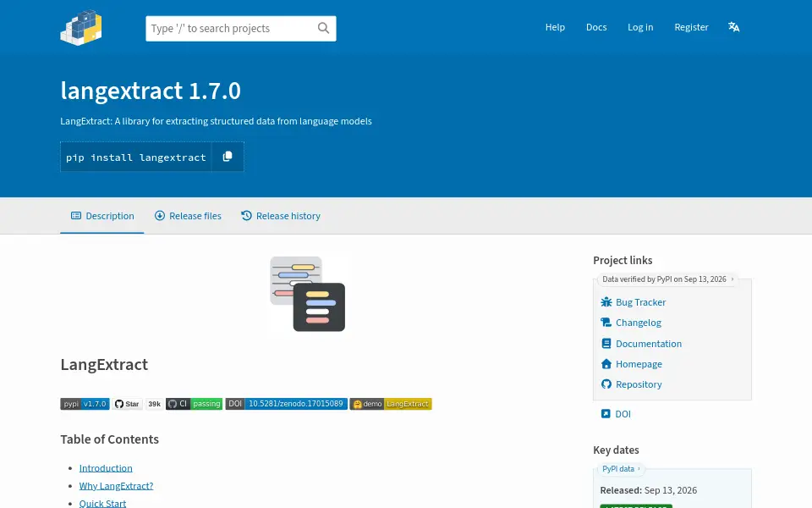Click the PyPI logo

(81, 28)
